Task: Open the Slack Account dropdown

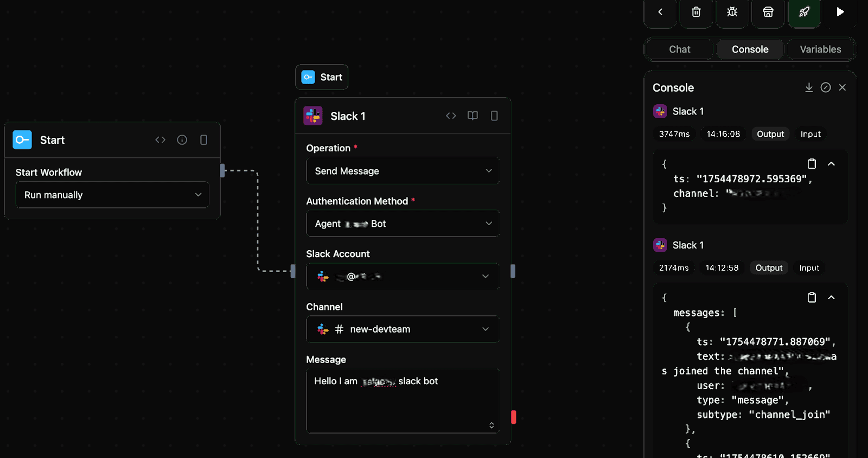Action: coord(403,276)
